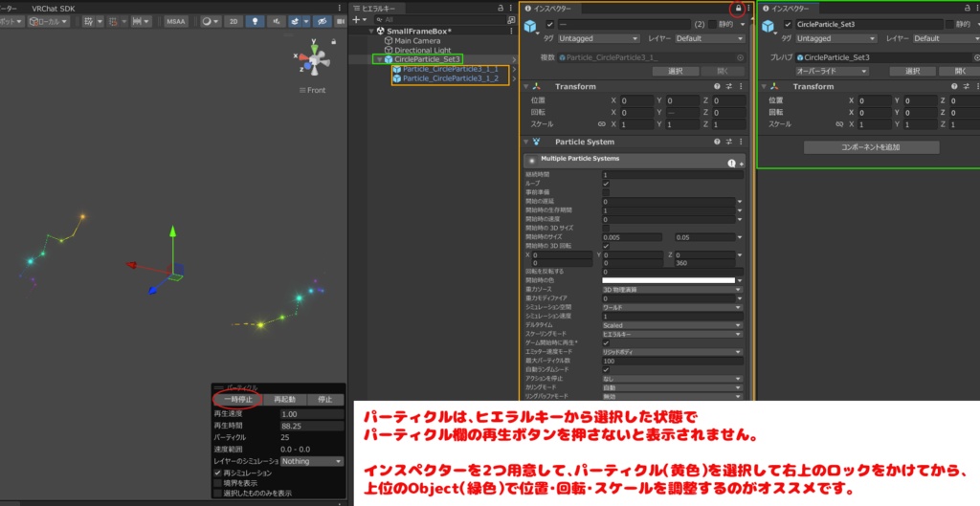The height and width of the screenshot is (506, 980).
Task: Open Simulate Layers Nothing dropdown
Action: pyautogui.click(x=312, y=461)
